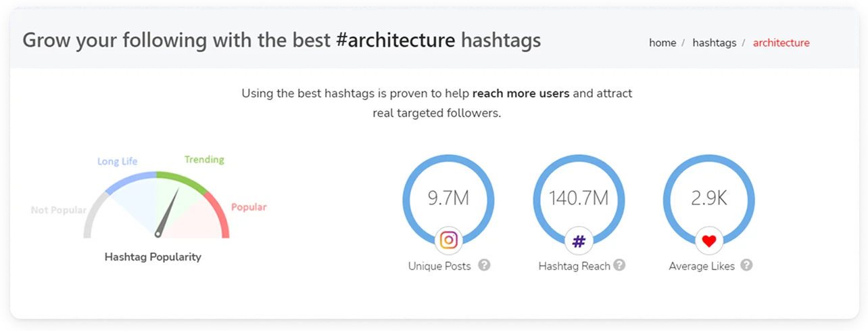Click the bold 'reach more users' text
Image resolution: width=868 pixels, height=331 pixels.
click(x=521, y=93)
